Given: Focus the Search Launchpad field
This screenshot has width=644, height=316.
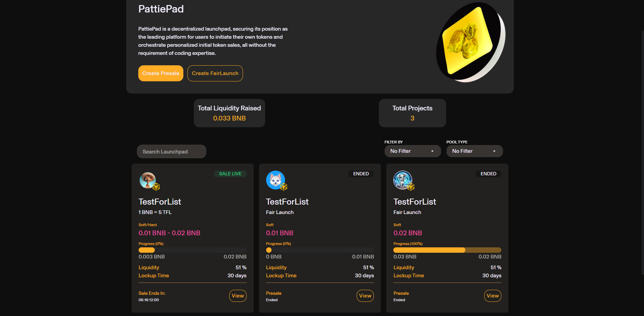Looking at the screenshot, I should [x=171, y=151].
